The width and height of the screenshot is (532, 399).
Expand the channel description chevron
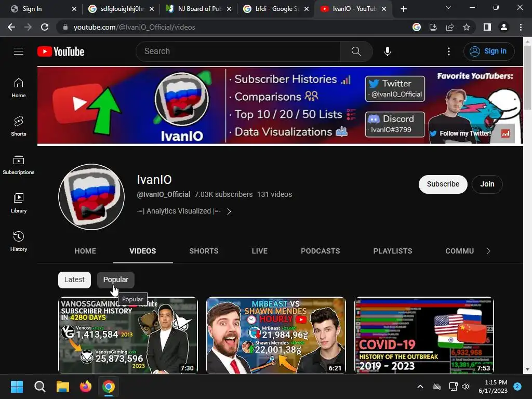coord(229,211)
